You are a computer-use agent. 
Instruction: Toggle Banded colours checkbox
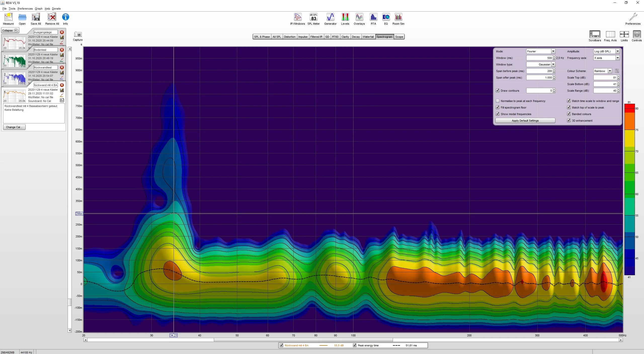(x=569, y=114)
